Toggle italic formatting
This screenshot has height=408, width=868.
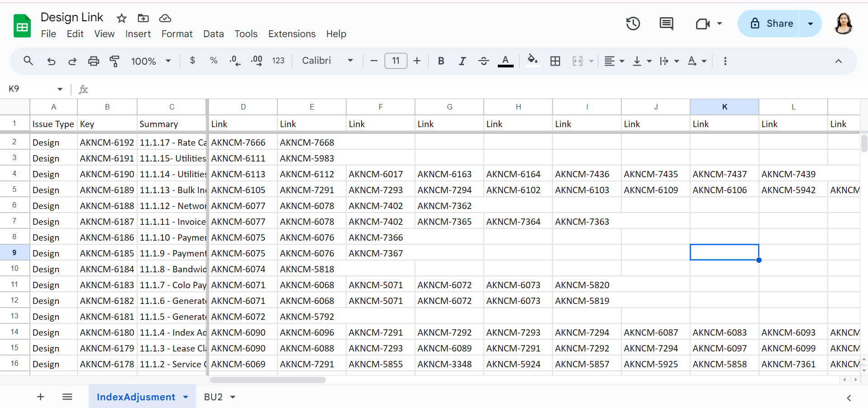pyautogui.click(x=462, y=61)
